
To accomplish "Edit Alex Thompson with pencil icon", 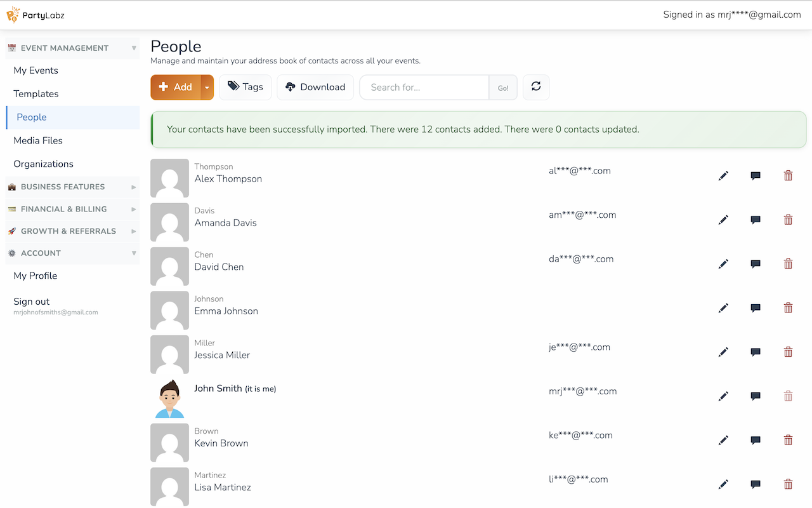I will pyautogui.click(x=723, y=176).
